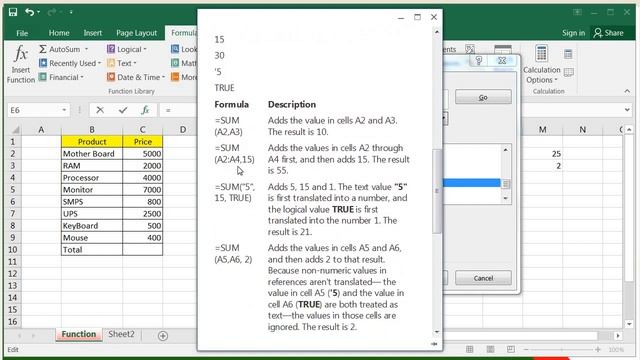
Task: Click the Go button in Insert Function dialog
Action: [x=483, y=97]
